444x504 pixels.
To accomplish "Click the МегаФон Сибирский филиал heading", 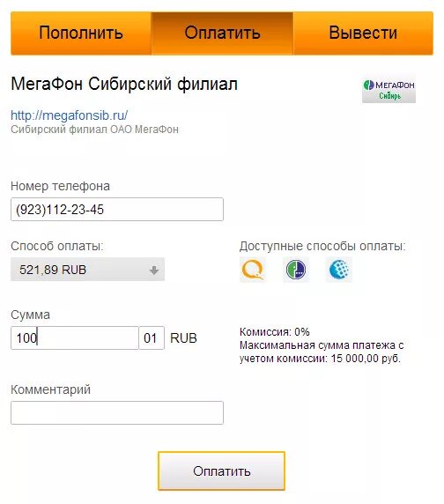I will coord(124,85).
